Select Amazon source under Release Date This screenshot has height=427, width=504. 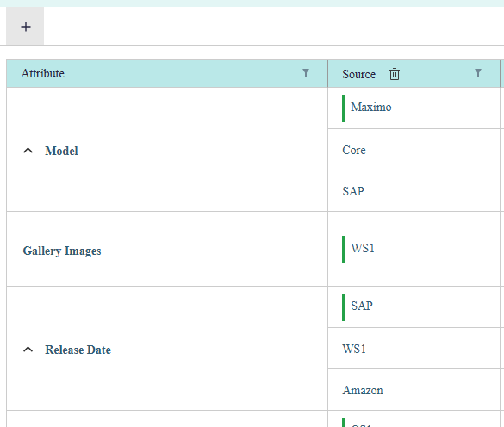pos(363,390)
